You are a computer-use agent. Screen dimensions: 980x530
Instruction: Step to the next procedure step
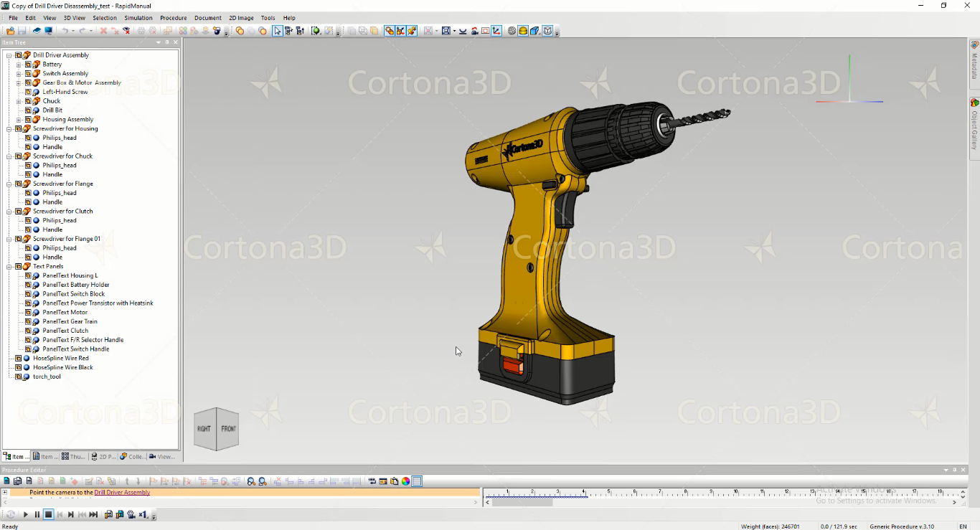point(70,514)
